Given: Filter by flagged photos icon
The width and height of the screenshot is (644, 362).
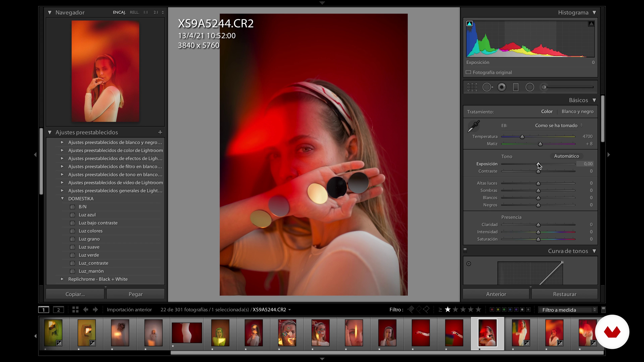Looking at the screenshot, I should coord(411,310).
